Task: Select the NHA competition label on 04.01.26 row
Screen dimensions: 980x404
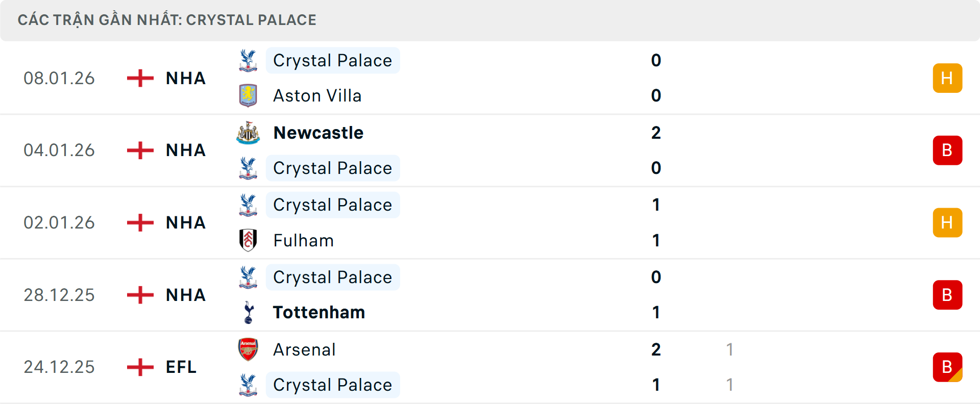Action: point(185,150)
